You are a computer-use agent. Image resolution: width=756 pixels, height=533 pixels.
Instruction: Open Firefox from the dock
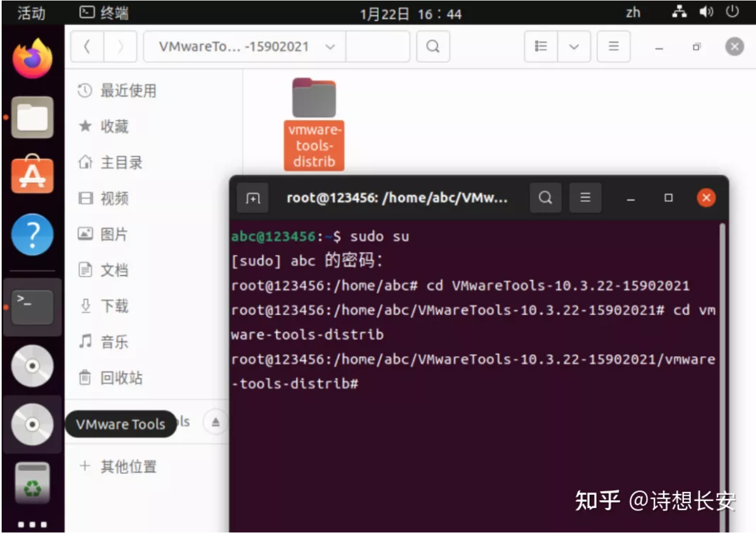(x=32, y=59)
